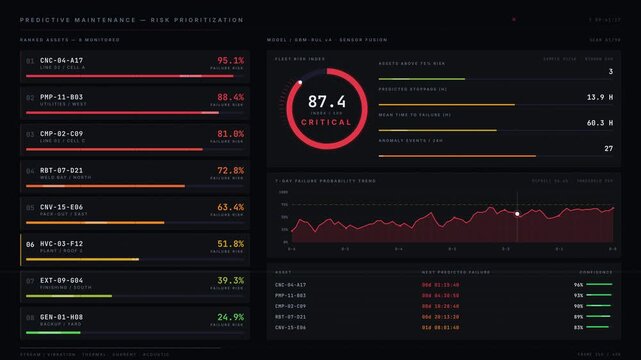641x360 pixels.
Task: Click the GEN-01-H08 green risk bar
Action: click(x=53, y=333)
